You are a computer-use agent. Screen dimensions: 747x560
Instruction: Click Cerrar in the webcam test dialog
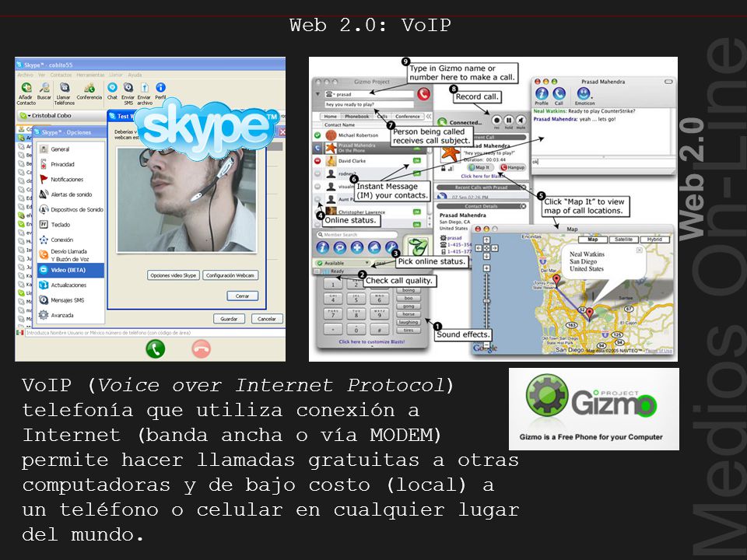242,296
